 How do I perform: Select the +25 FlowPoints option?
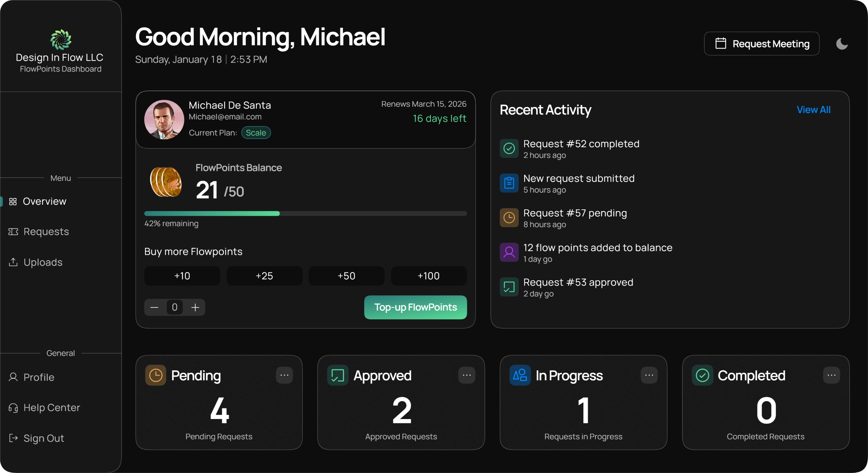(x=264, y=276)
